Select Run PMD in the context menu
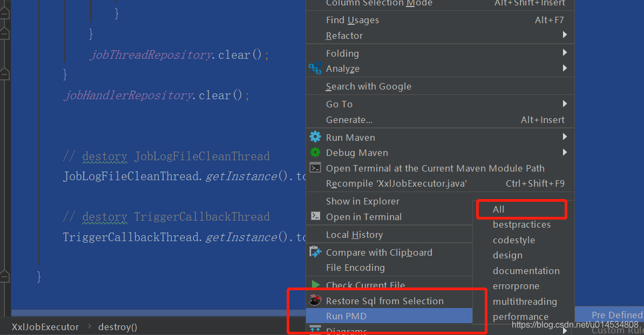Viewport: 644px width, 335px height. pyautogui.click(x=346, y=316)
